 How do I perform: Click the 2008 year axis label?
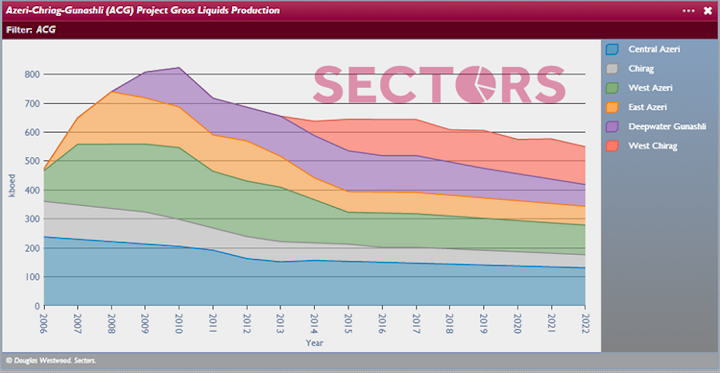click(112, 323)
